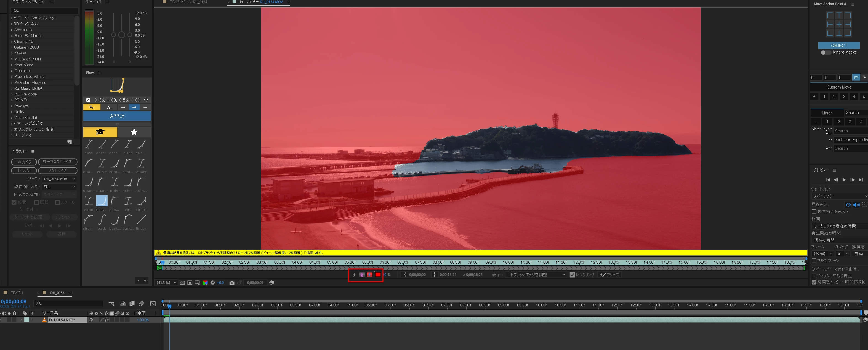Screen dimensions: 868x350
Task: Open the 表示 view mode dropdown
Action: pyautogui.click(x=536, y=274)
